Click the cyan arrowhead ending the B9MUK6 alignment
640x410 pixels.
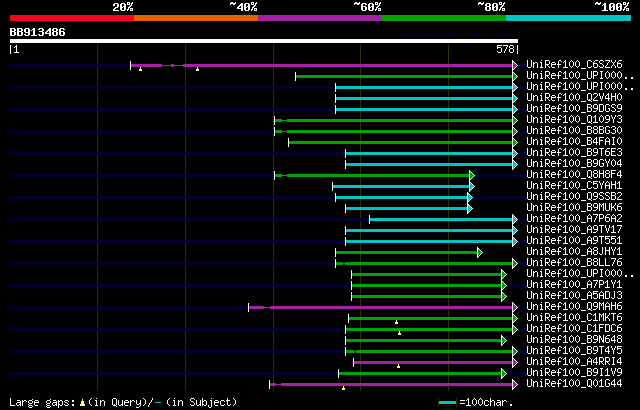tap(470, 208)
